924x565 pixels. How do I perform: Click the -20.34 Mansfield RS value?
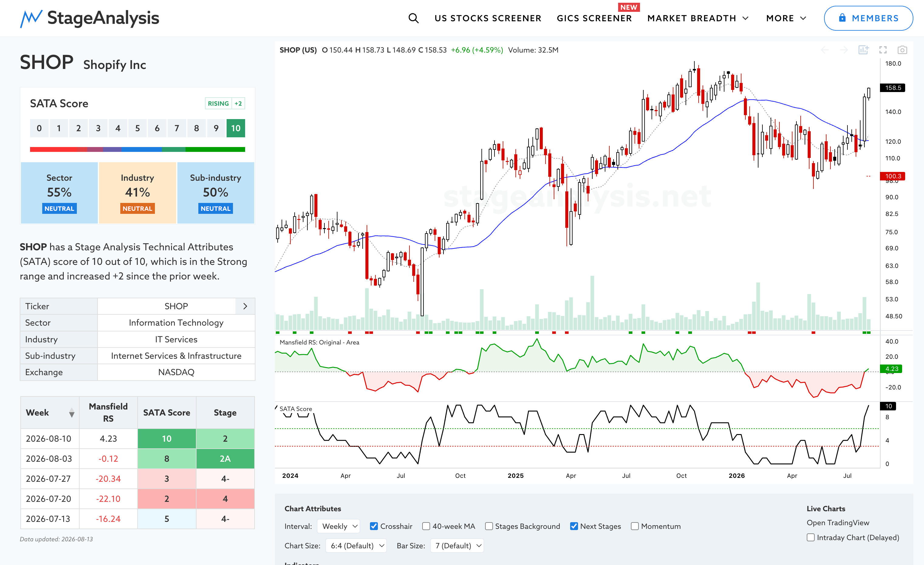pos(108,479)
